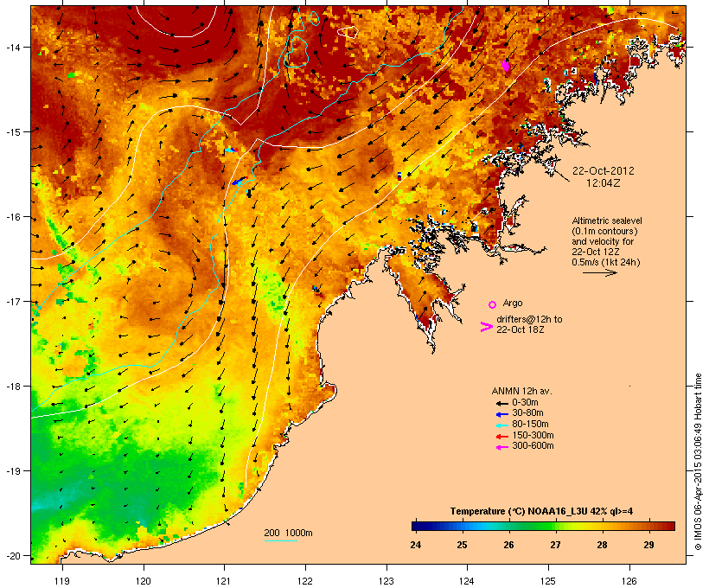Click the colorbar tick label 24

[416, 545]
